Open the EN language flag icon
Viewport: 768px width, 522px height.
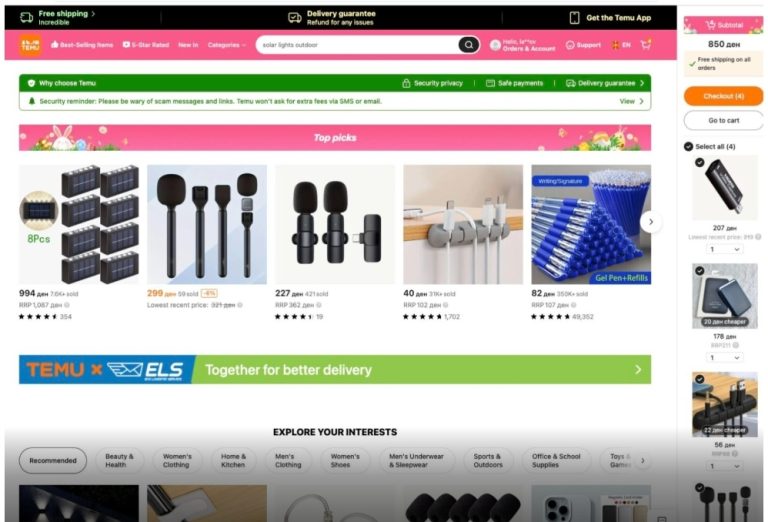(615, 45)
